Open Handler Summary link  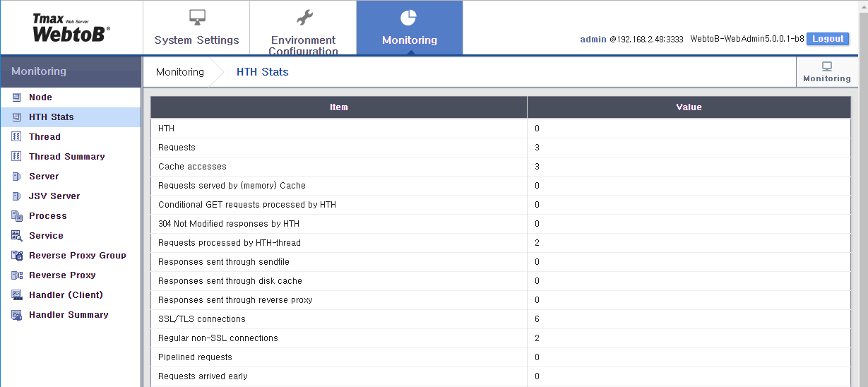[69, 315]
